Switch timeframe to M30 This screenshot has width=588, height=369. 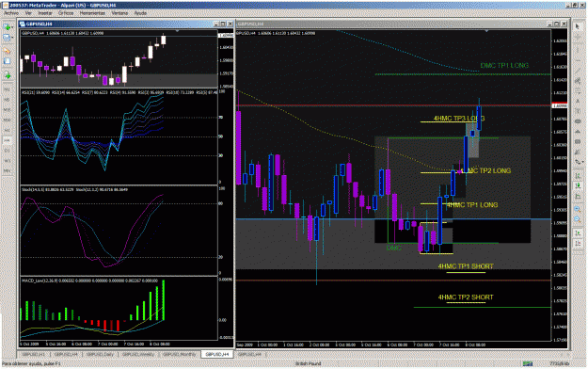tap(7, 120)
